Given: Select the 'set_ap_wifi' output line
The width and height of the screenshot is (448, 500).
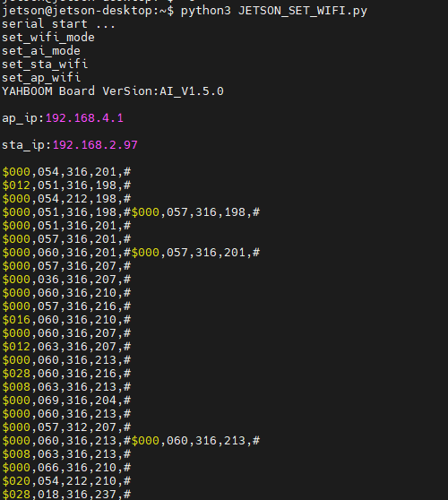Looking at the screenshot, I should click(41, 78).
